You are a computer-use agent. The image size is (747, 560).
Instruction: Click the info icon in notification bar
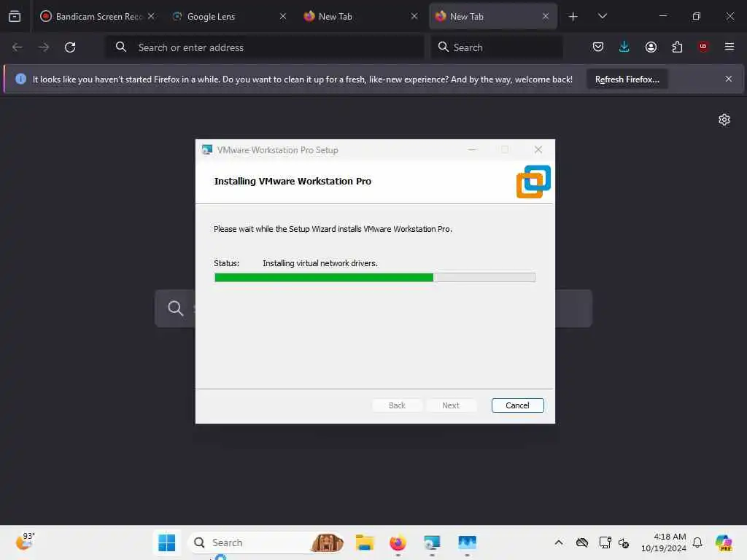(20, 79)
